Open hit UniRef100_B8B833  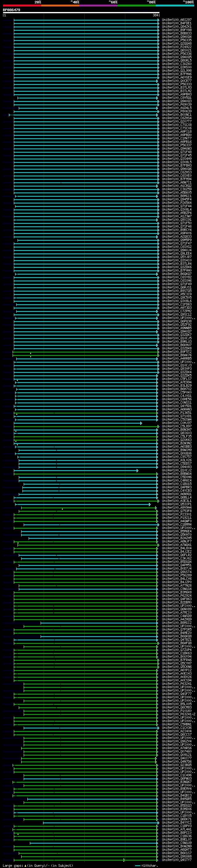pyautogui.click(x=176, y=33)
